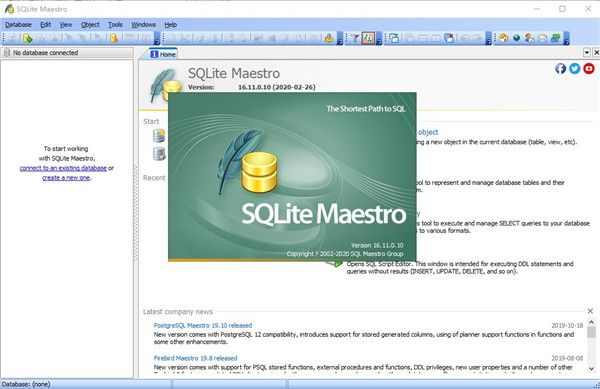This screenshot has width=600, height=389.
Task: Click the dotted splitter handle beside explorer panel
Action: [x=135, y=213]
